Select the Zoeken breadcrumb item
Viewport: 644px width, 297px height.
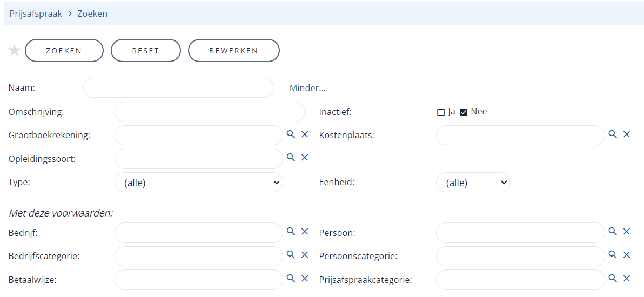[91, 13]
